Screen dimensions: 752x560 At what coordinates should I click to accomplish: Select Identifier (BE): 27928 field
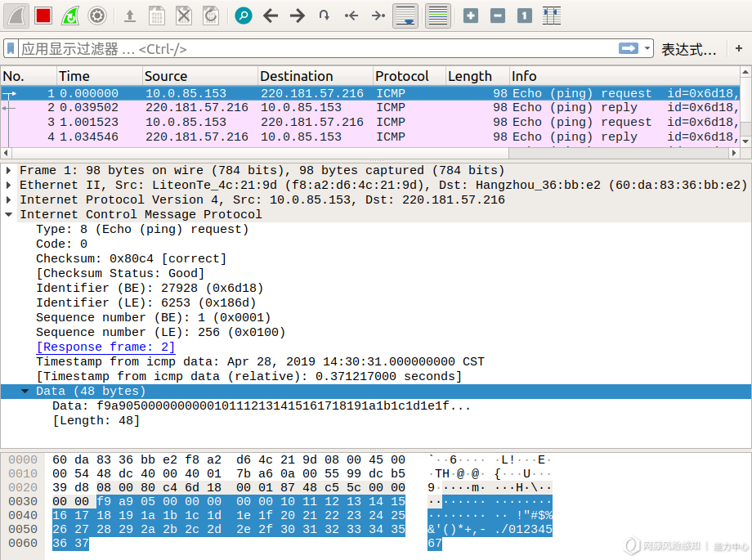coord(150,288)
